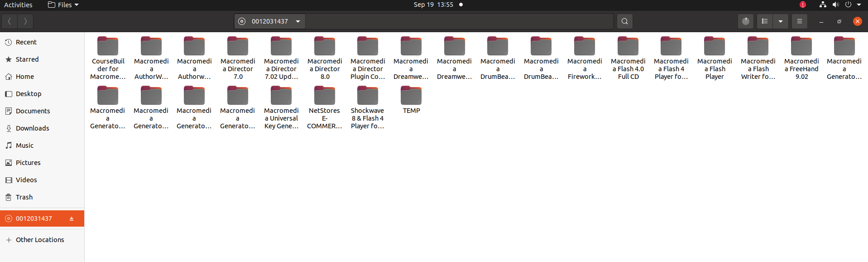Select the Macromedia Flash 4.0 Full CD folder
Viewport: 868px width, 262px height.
coord(628,58)
